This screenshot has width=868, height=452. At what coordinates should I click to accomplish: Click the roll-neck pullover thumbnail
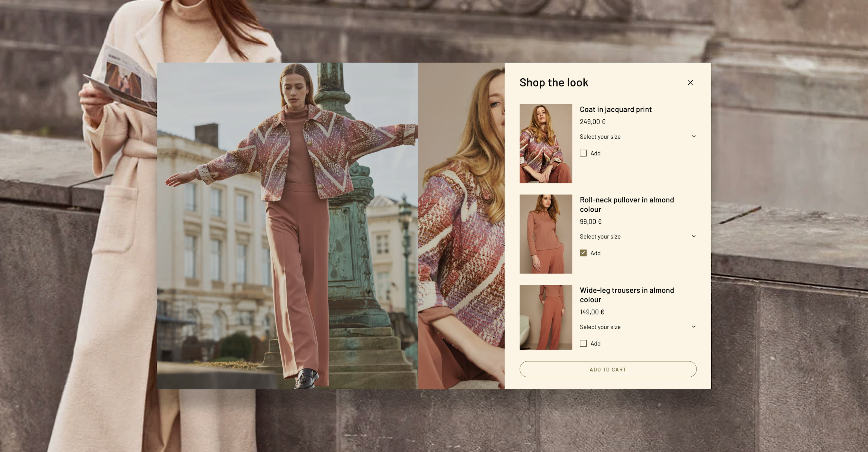coord(546,234)
